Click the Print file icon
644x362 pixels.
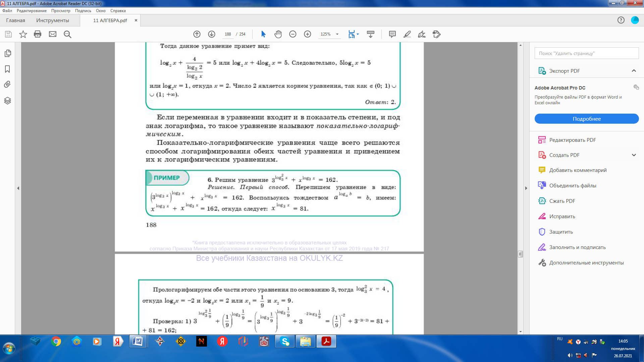click(x=38, y=34)
